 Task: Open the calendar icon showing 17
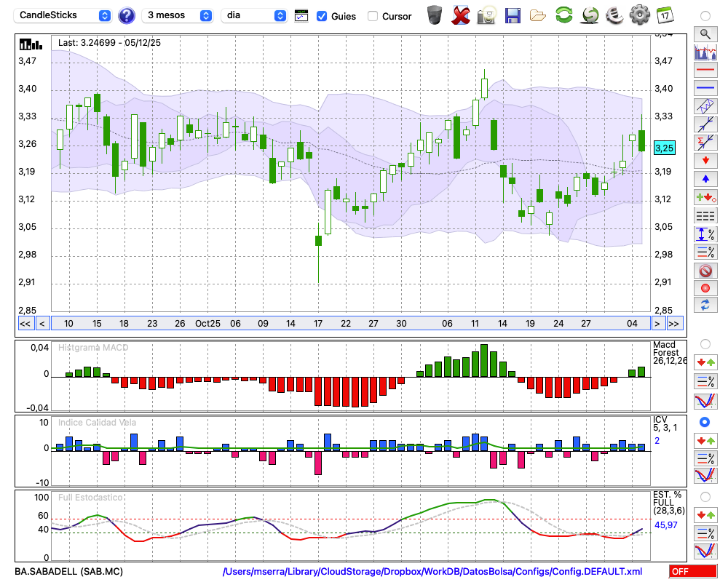(x=665, y=15)
